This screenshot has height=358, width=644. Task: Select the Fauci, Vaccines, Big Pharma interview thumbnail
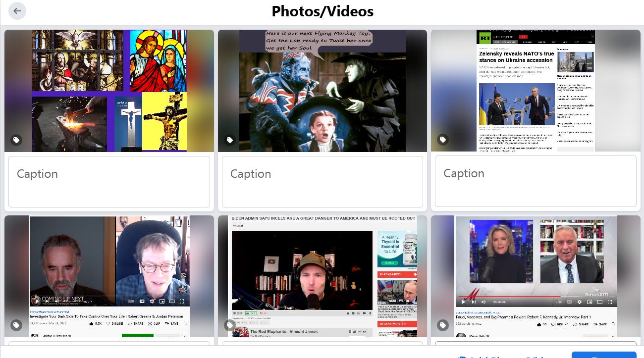[x=536, y=276]
